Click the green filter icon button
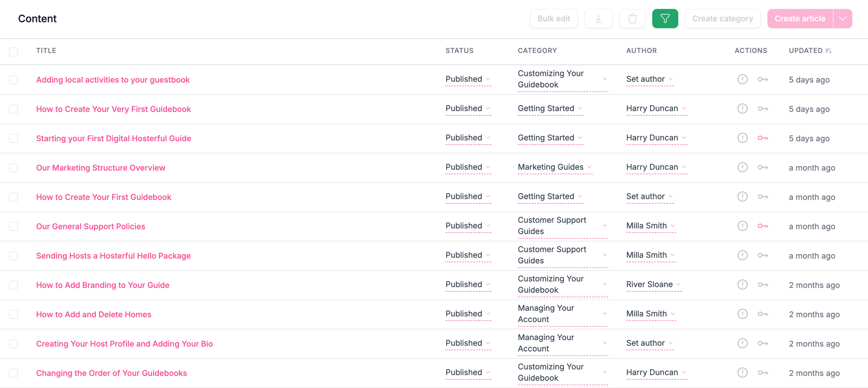The height and width of the screenshot is (388, 868). click(x=665, y=19)
